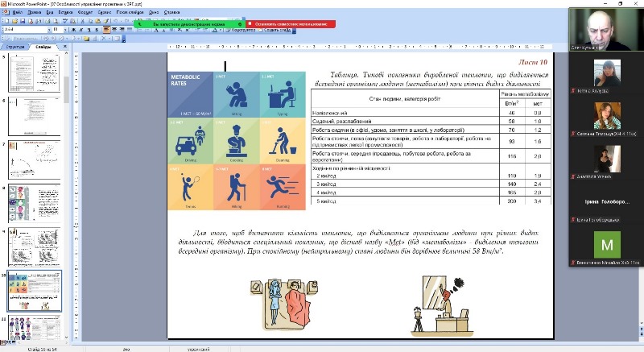Click participant tile with green M avatar

607,245
